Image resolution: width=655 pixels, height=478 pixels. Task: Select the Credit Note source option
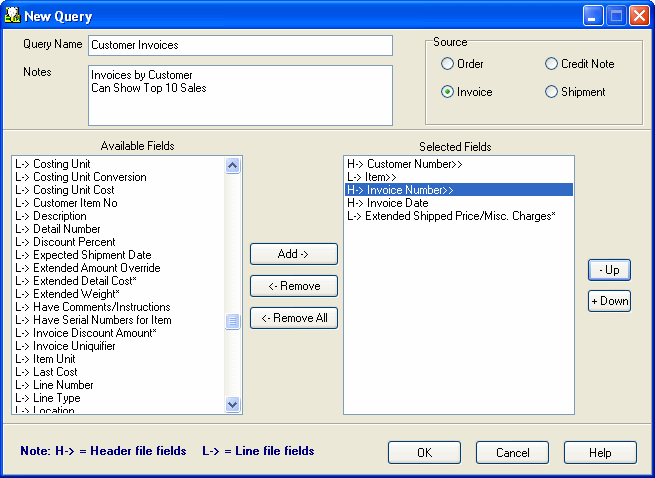click(551, 64)
